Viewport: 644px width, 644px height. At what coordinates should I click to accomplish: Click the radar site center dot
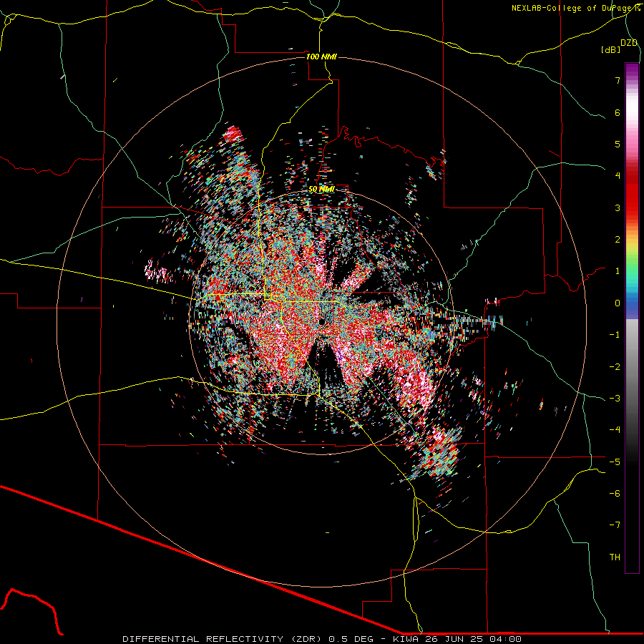[x=322, y=323]
